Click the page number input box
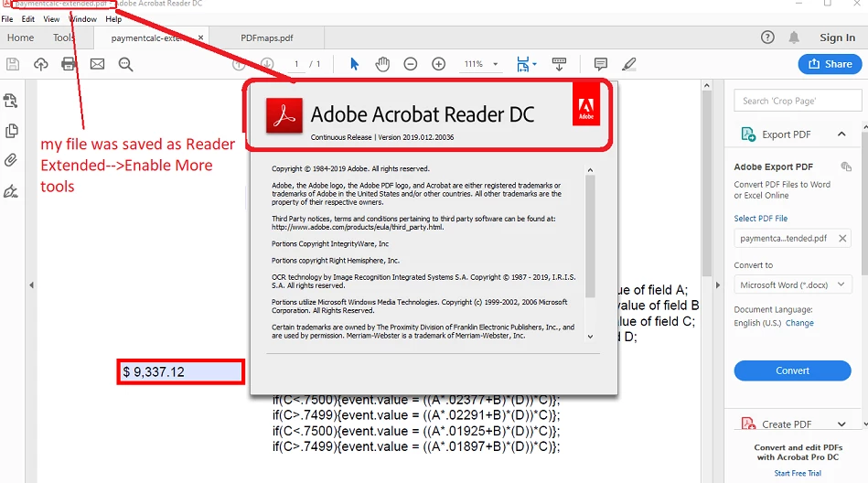This screenshot has height=483, width=868. pos(296,64)
